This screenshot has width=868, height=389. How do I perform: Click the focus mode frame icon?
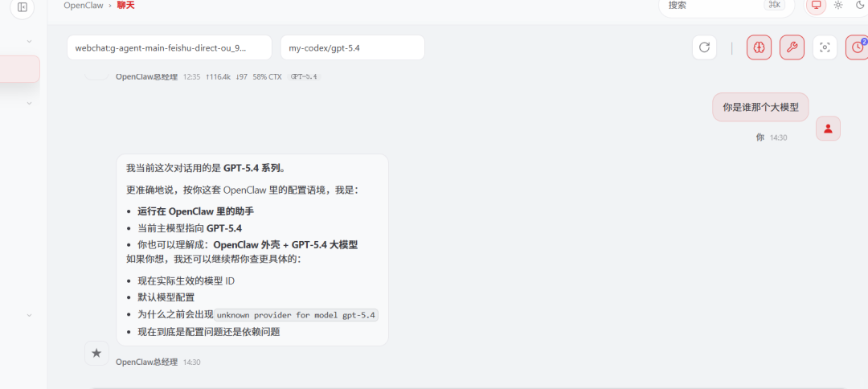(x=825, y=47)
